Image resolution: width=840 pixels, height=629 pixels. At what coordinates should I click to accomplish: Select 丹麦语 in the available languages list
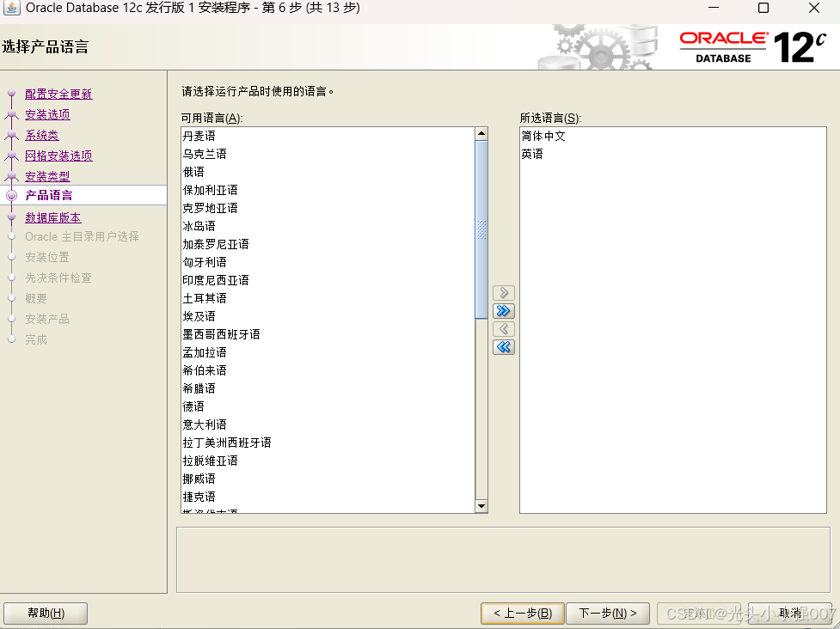(x=206, y=135)
